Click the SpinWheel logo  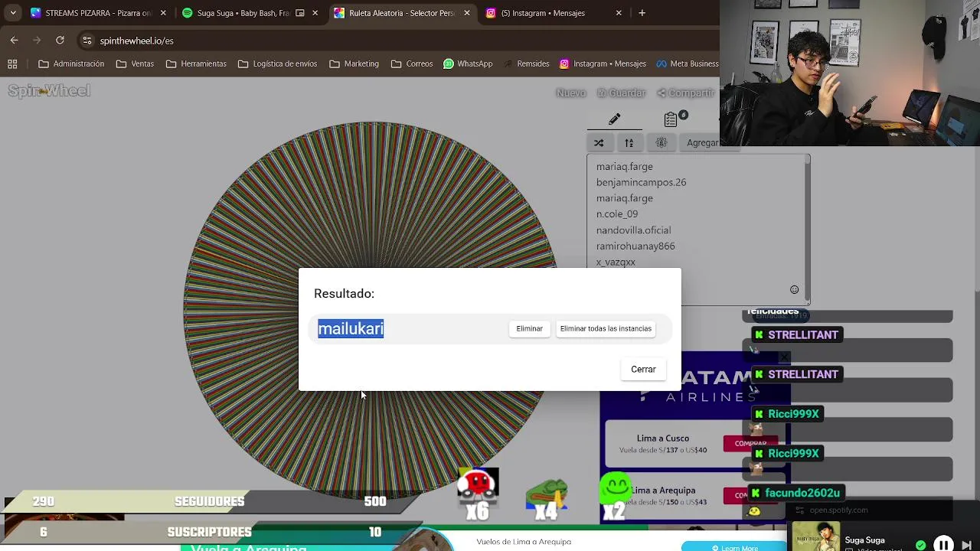coord(49,91)
